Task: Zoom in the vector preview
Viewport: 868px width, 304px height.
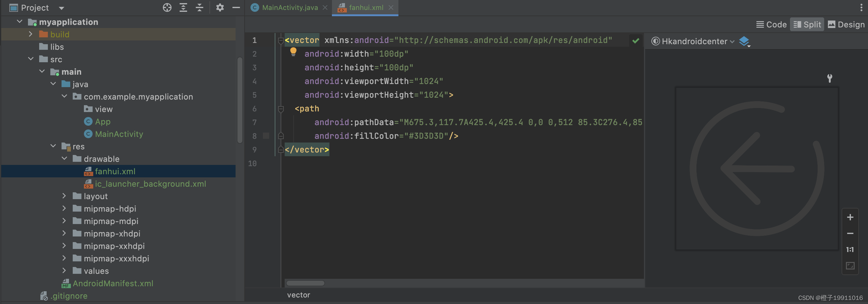Action: (850, 217)
